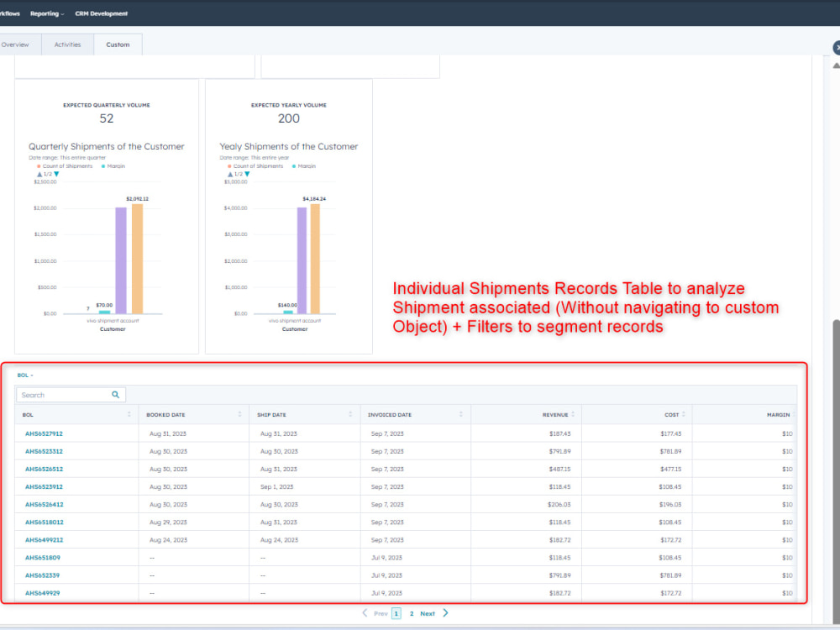Image resolution: width=840 pixels, height=630 pixels.
Task: Click the Expected Yearly Volume value 200
Action: click(x=289, y=118)
